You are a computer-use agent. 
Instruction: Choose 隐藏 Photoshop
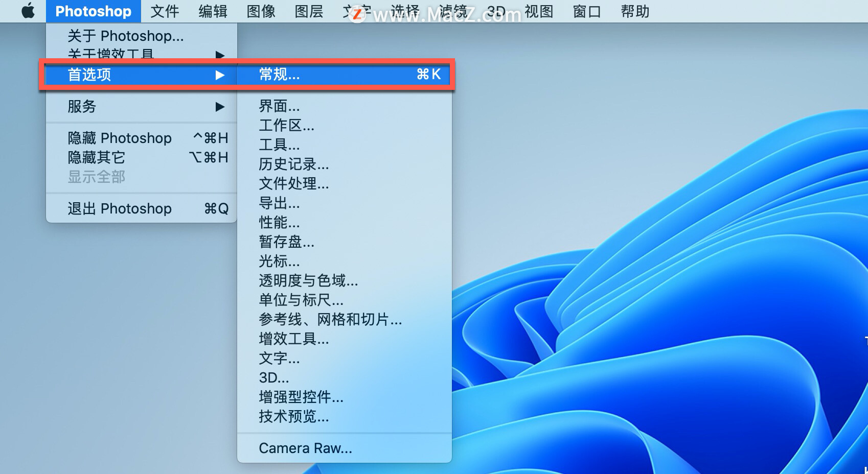(142, 138)
